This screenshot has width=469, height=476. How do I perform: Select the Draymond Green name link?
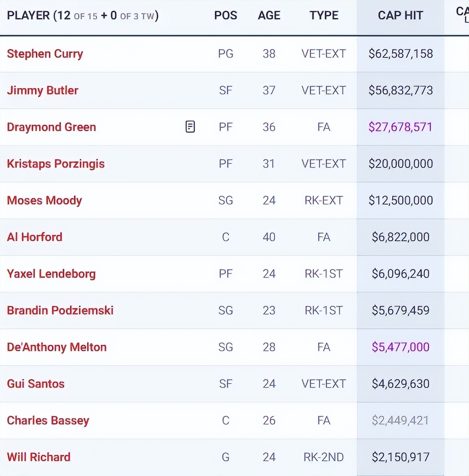51,127
